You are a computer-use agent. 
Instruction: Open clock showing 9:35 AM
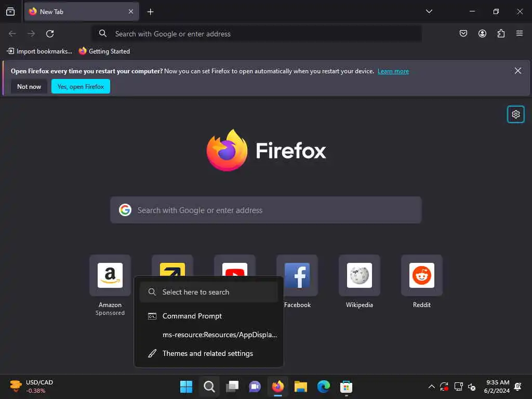[497, 387]
